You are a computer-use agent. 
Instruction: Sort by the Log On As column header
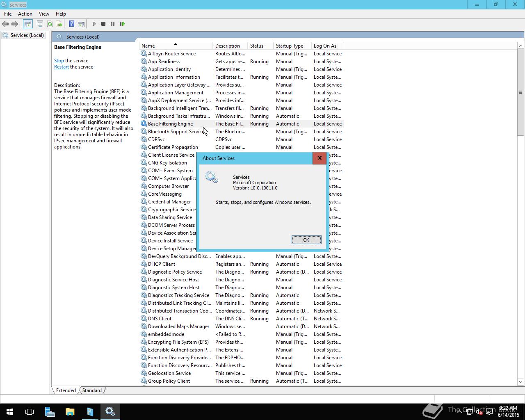pyautogui.click(x=327, y=46)
